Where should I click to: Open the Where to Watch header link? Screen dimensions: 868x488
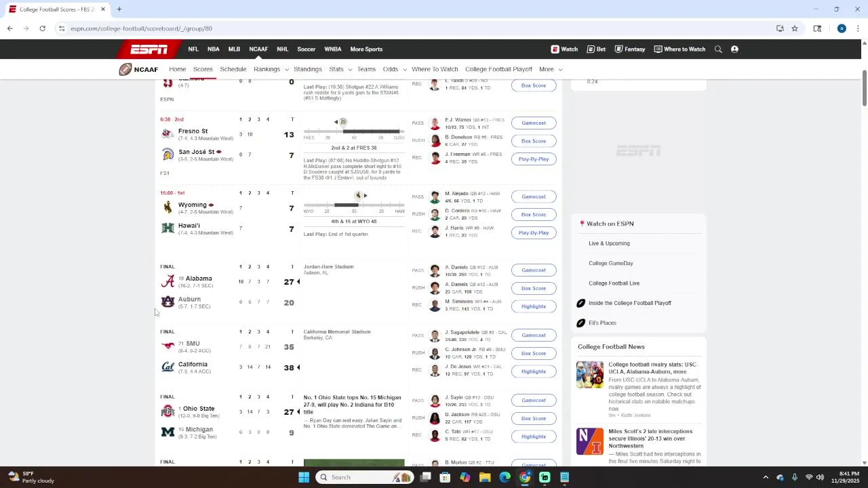[x=679, y=49]
